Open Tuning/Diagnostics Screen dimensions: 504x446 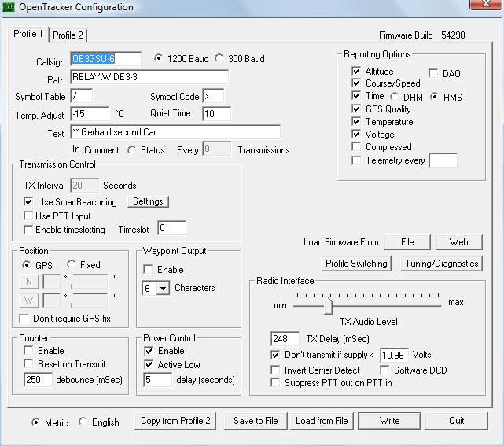442,264
